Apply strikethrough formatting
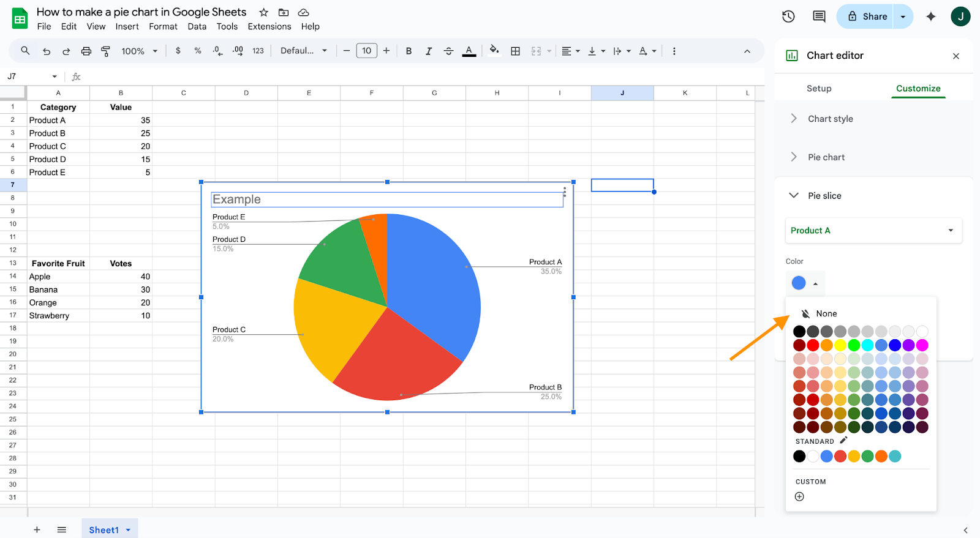The width and height of the screenshot is (980, 538). coord(448,51)
